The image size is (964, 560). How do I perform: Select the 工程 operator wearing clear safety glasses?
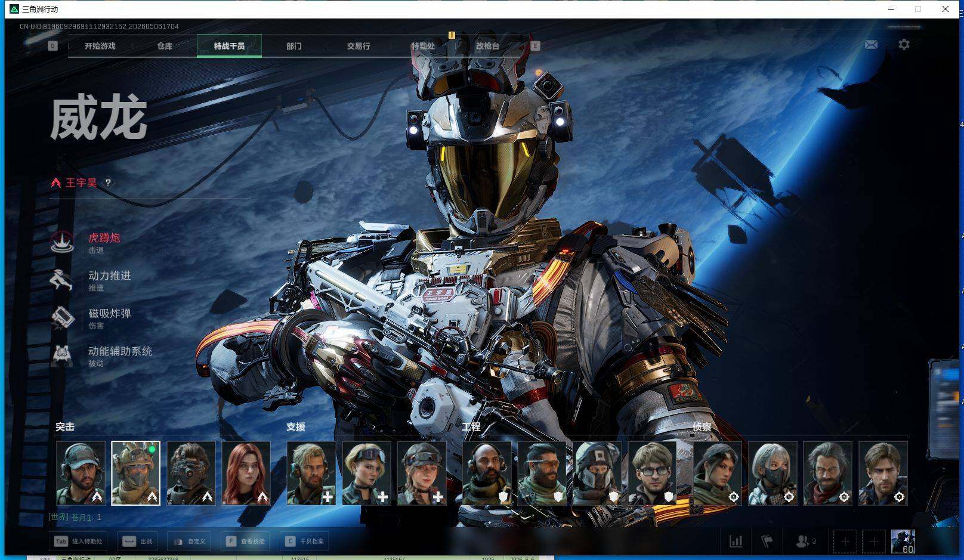[542, 473]
